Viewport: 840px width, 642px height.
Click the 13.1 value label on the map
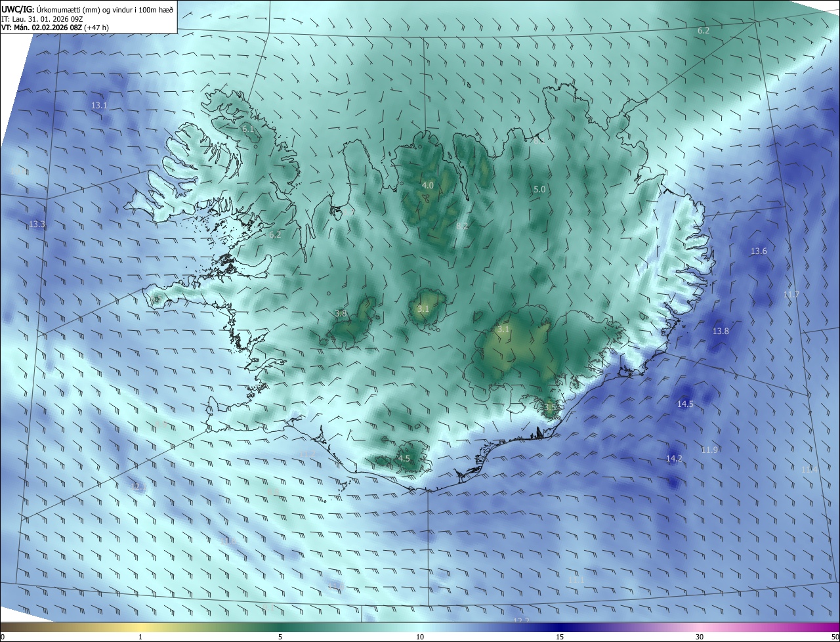(99, 106)
